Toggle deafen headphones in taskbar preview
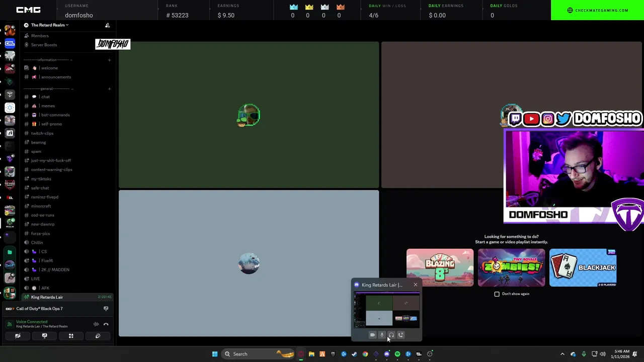Screen dimensions: 644x362 click(x=391, y=335)
